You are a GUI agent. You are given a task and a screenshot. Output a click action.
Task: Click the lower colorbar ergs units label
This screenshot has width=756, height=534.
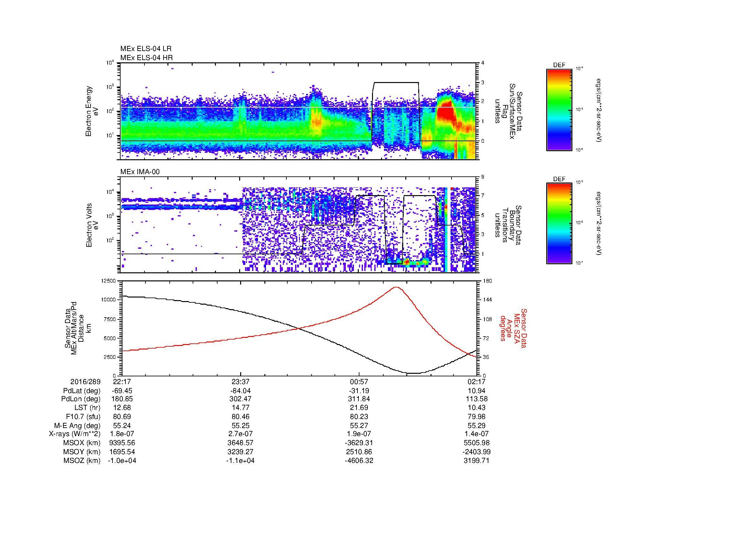click(599, 224)
